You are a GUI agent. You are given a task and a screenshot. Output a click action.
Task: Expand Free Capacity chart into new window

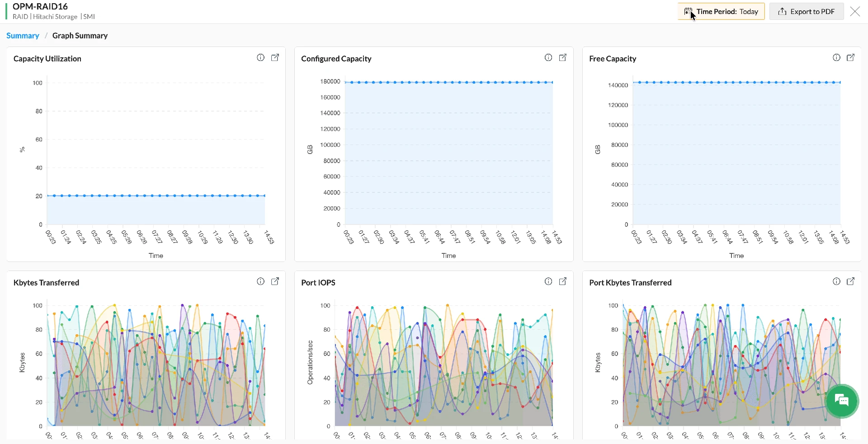[x=851, y=57]
